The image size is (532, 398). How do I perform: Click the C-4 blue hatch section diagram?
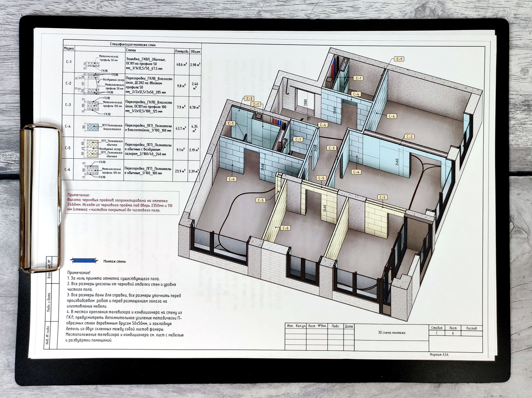click(93, 127)
